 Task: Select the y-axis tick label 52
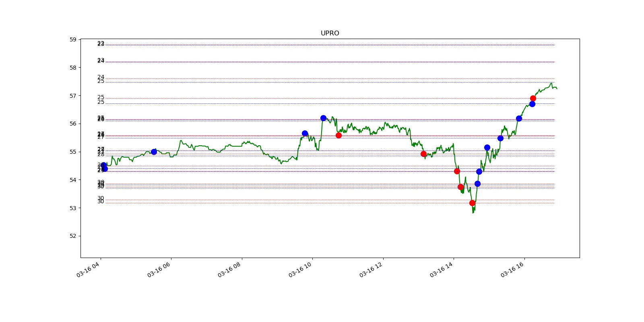(73, 236)
